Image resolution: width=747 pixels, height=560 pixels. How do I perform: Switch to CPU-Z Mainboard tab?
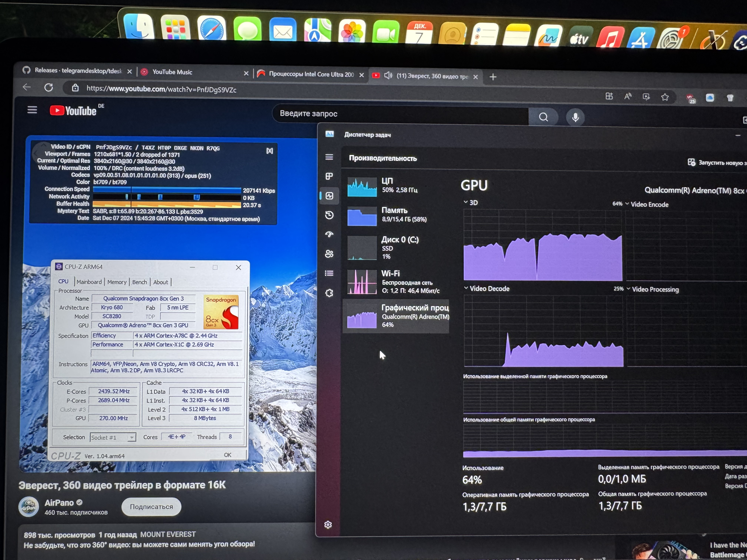(89, 282)
